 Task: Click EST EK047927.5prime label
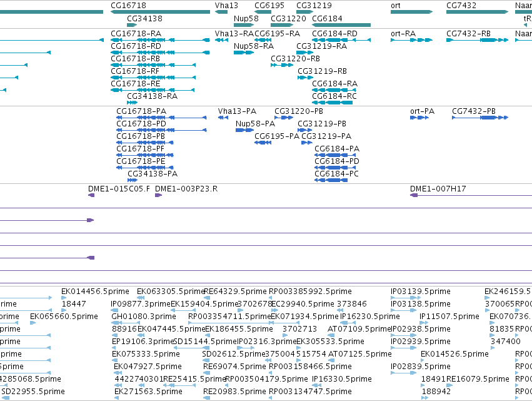[148, 367]
